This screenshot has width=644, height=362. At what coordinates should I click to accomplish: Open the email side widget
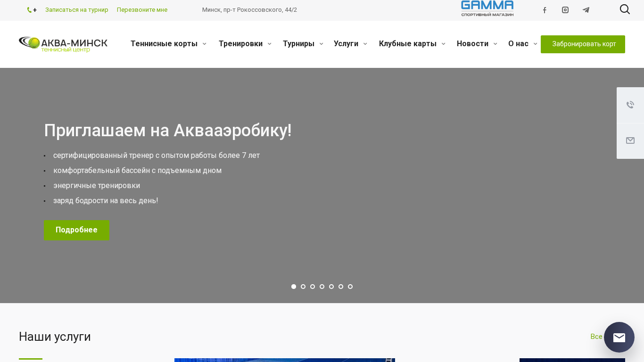pyautogui.click(x=630, y=141)
